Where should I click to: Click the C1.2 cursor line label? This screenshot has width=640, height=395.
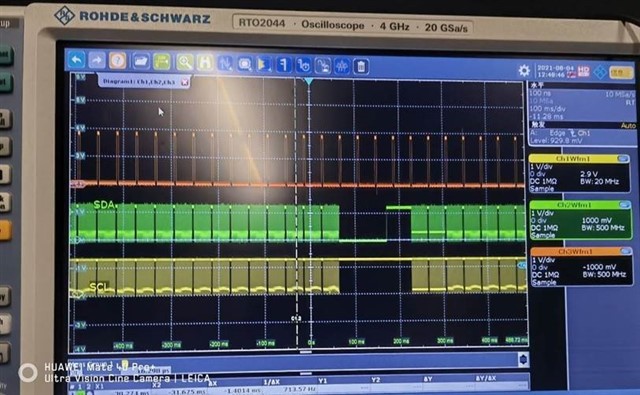click(x=296, y=318)
